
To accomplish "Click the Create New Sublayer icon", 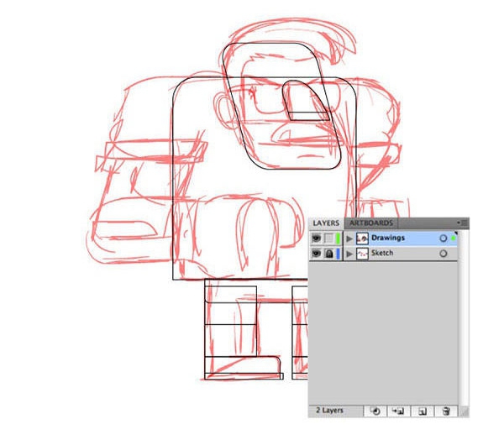I will [397, 411].
